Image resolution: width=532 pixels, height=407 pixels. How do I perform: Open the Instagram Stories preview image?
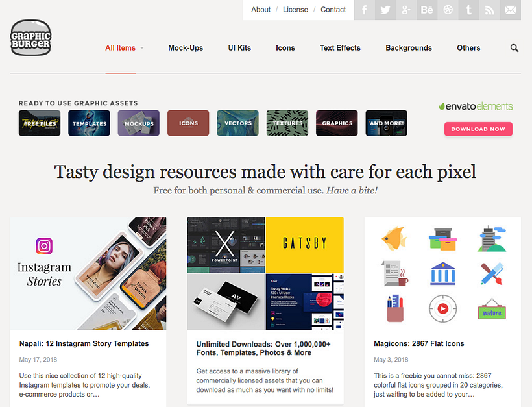coord(88,273)
